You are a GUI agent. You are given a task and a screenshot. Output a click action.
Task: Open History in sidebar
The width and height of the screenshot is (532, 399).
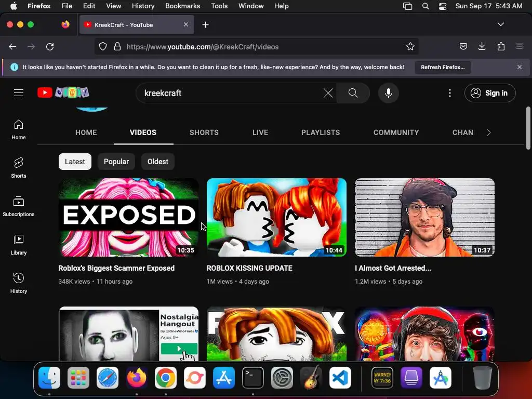[19, 283]
